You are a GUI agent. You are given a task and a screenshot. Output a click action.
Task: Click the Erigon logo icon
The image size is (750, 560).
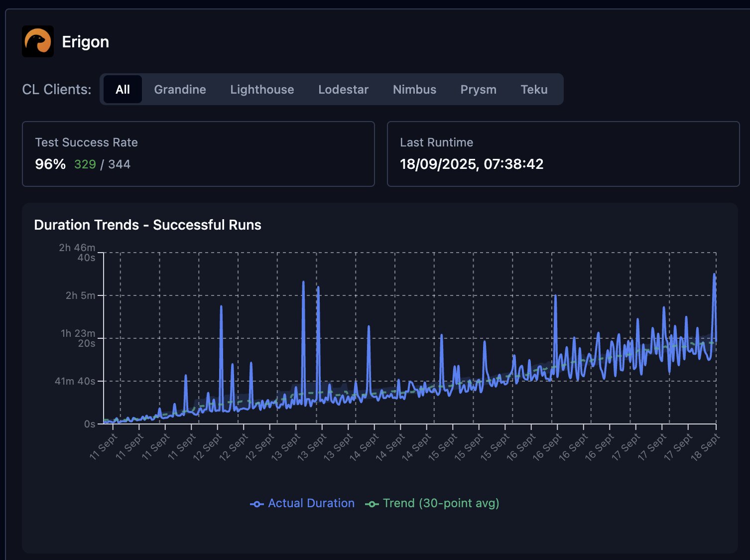38,41
